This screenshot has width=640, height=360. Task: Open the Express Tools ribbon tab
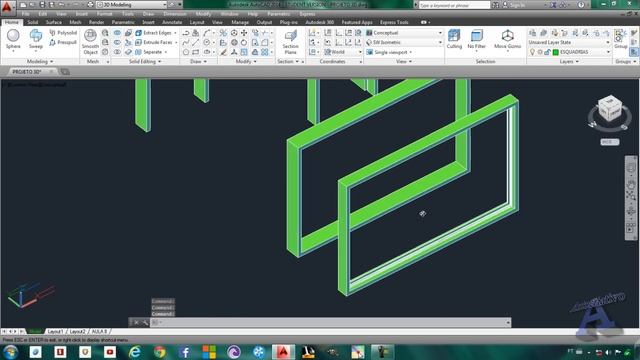click(x=394, y=22)
